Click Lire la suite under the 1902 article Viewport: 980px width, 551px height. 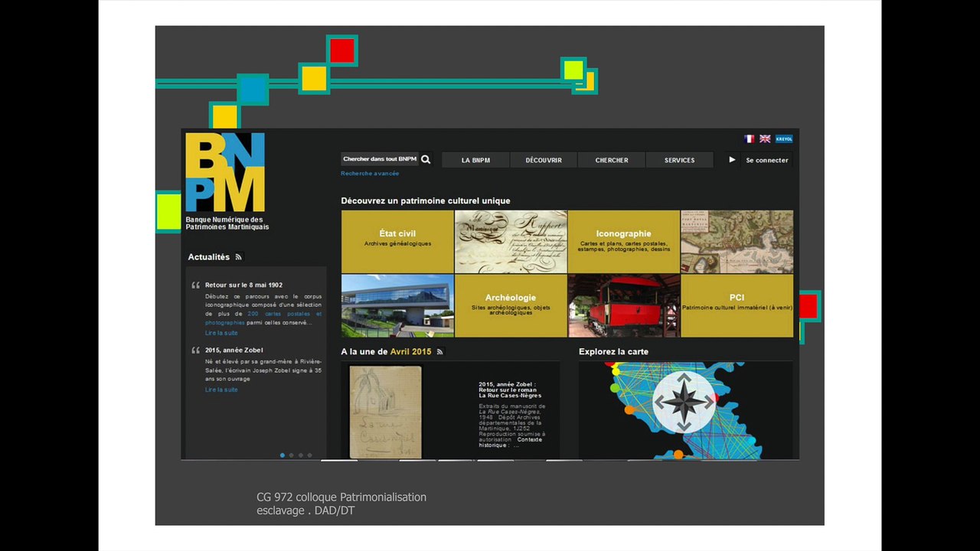click(221, 333)
